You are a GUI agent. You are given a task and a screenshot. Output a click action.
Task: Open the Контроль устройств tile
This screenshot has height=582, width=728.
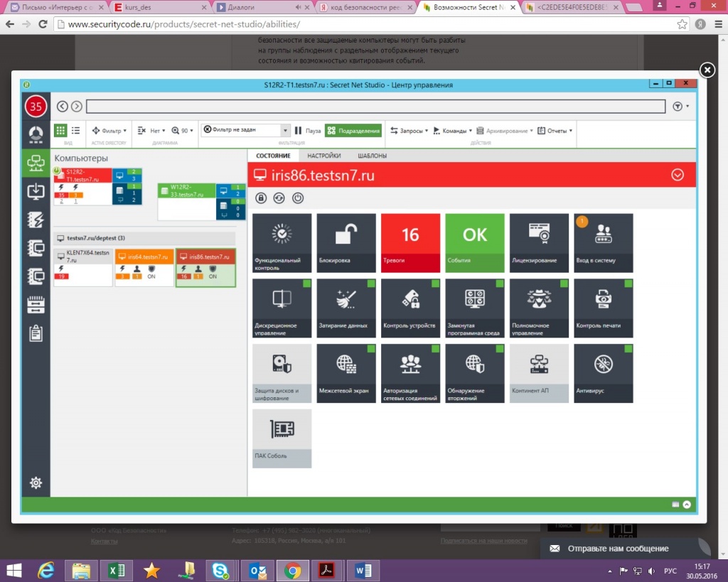pyautogui.click(x=410, y=308)
